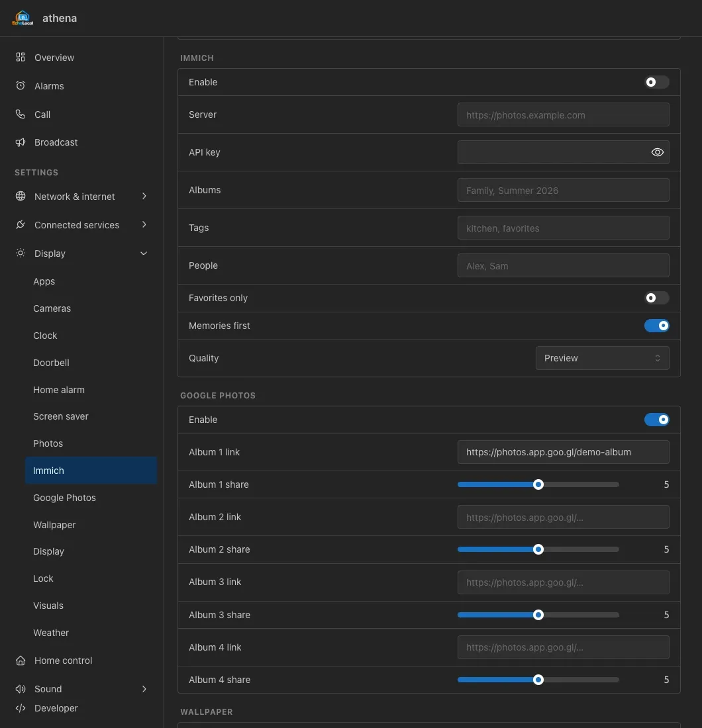Toggle the Immich Enable switch
Screen dimensions: 702x728
[x=656, y=82]
